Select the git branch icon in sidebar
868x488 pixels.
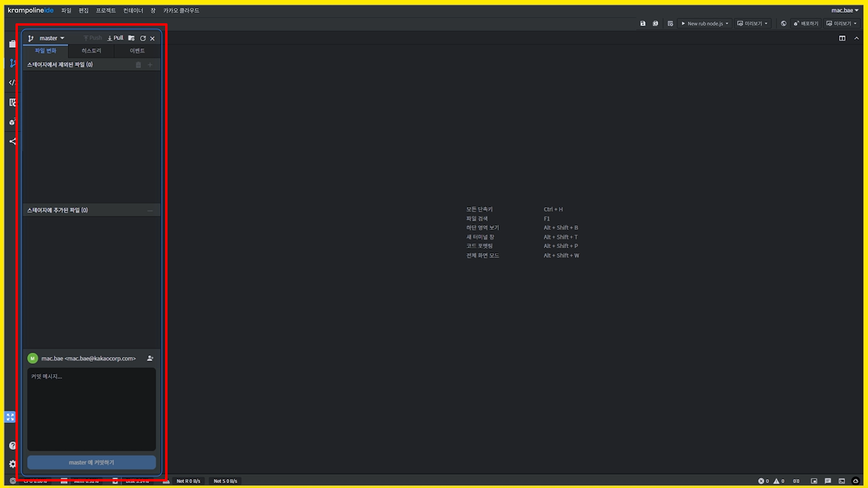[x=12, y=63]
